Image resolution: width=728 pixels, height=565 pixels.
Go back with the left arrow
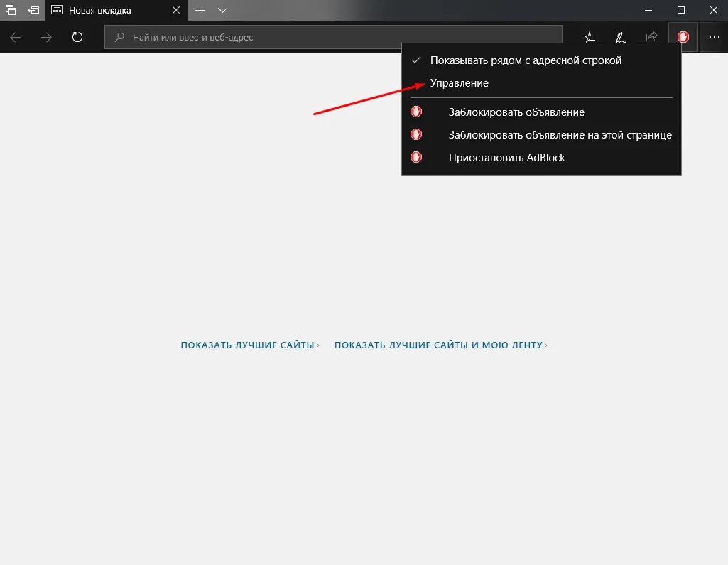click(x=16, y=37)
